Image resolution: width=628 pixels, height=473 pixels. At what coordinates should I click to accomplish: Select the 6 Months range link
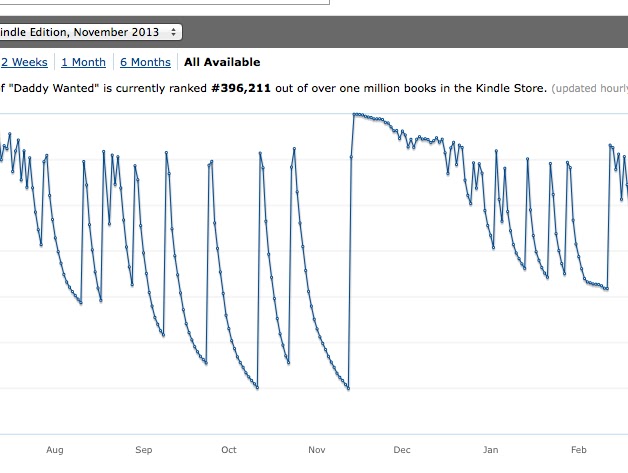(x=145, y=62)
